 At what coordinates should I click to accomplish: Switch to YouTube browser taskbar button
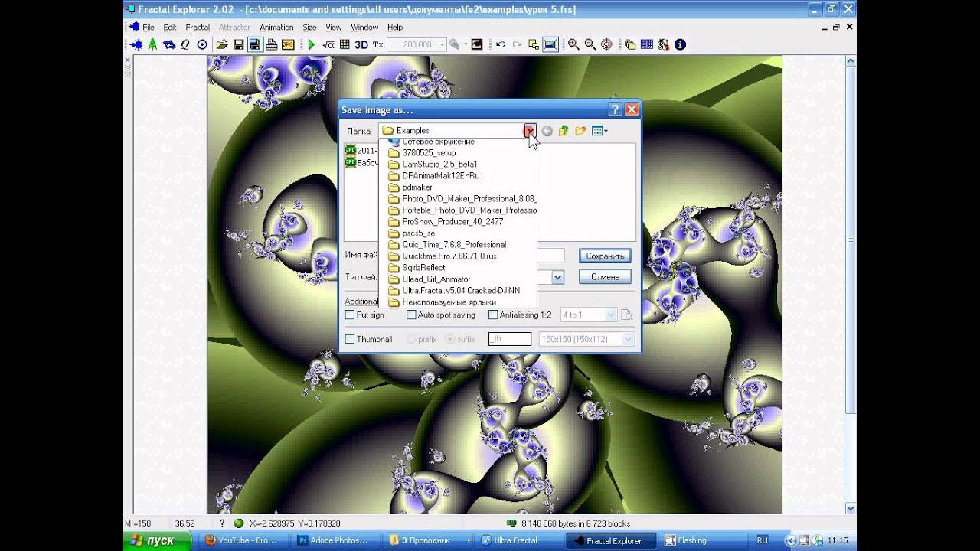pyautogui.click(x=245, y=540)
